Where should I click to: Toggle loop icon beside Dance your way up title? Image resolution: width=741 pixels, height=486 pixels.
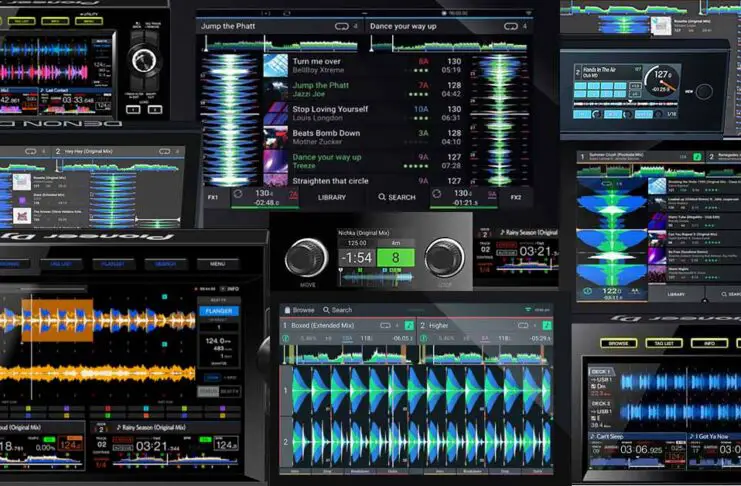(x=511, y=26)
